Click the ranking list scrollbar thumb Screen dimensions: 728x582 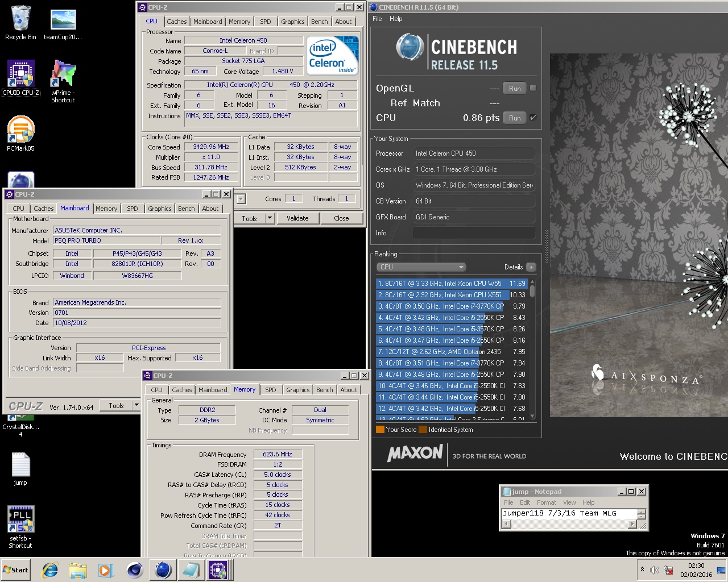[532, 292]
